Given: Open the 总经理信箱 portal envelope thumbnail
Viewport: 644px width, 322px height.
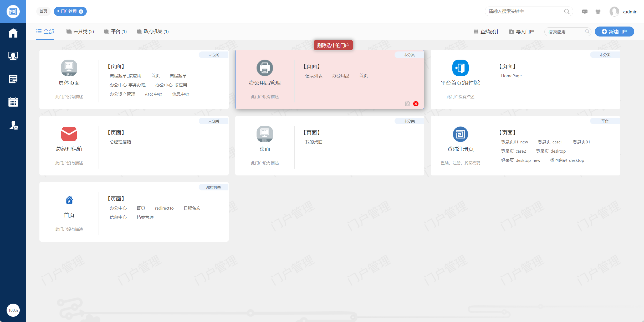Looking at the screenshot, I should coord(69,134).
